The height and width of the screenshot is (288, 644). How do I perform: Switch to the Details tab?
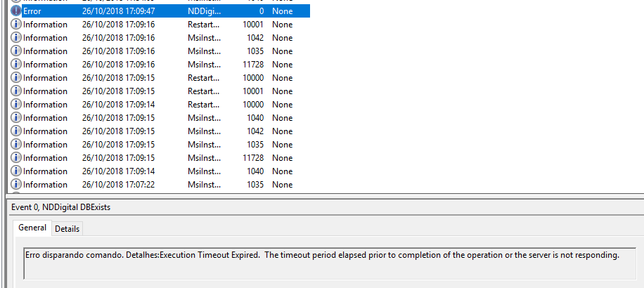[67, 229]
